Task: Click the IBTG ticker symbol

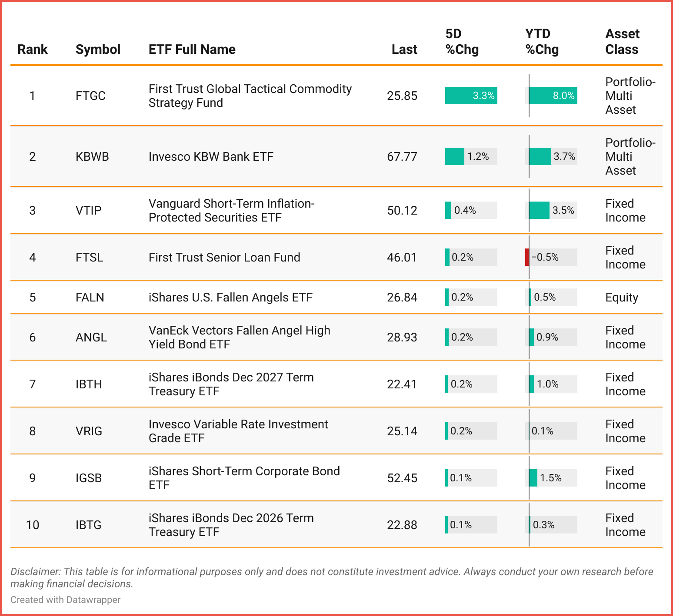Action: point(88,525)
